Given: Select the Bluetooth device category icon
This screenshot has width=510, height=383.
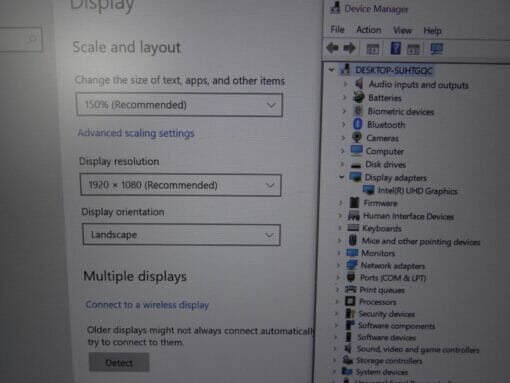Looking at the screenshot, I should coord(358,124).
